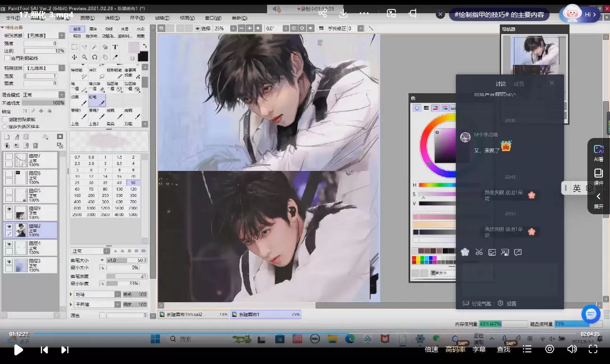Adjust the 画笔浓度 density slider
Viewport: 610px width, 364px height.
point(127,276)
